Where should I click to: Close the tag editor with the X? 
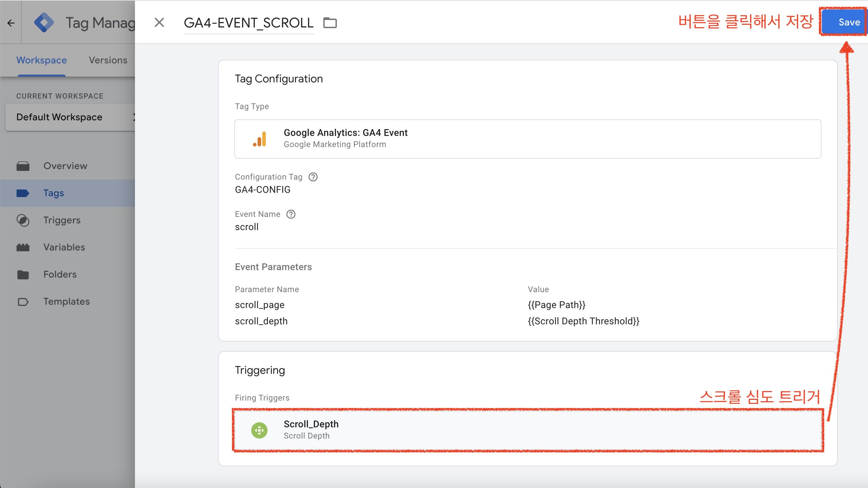click(x=159, y=22)
